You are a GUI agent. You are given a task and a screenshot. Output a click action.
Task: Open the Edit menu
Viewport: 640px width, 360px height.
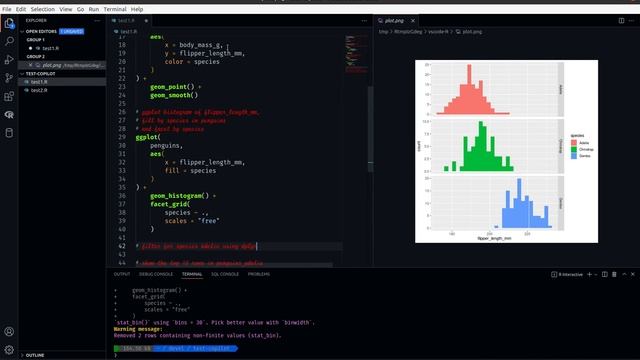tap(21, 9)
